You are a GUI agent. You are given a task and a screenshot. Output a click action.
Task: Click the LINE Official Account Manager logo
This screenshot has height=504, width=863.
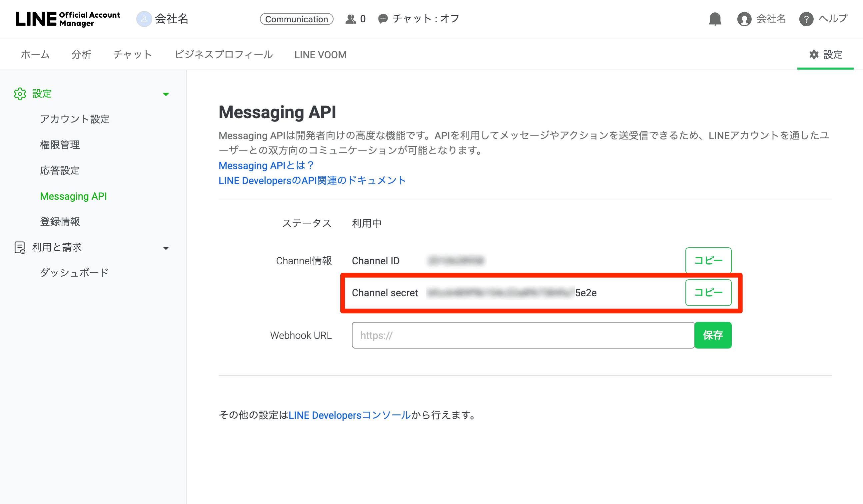(68, 19)
